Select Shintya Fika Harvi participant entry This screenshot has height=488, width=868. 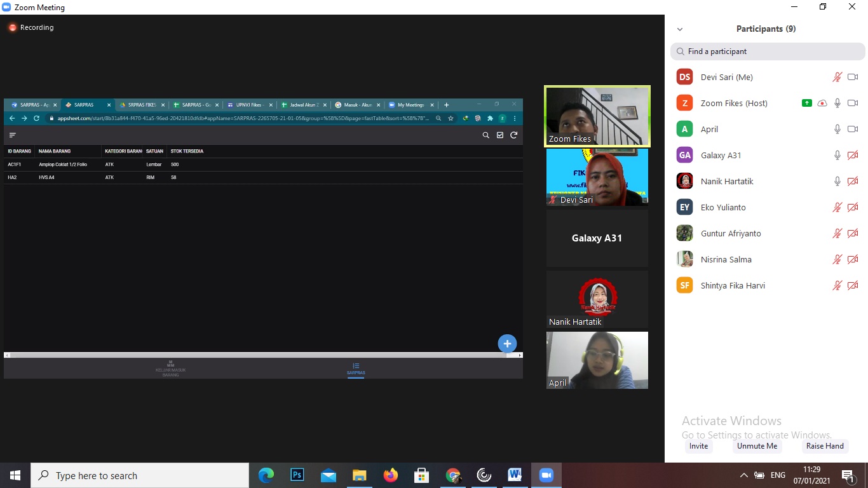coord(732,285)
